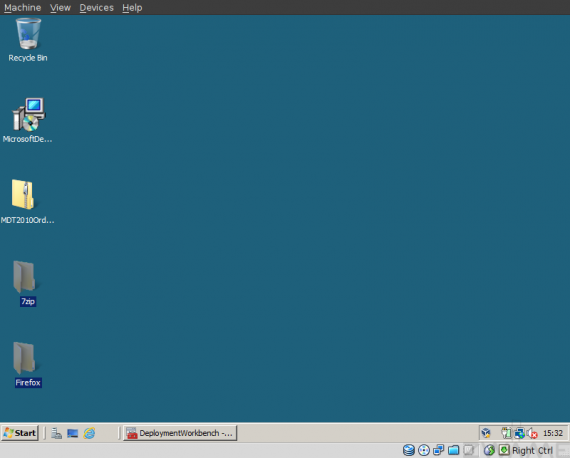The width and height of the screenshot is (570, 458).
Task: Launch Server Manager from quick launch
Action: 56,433
